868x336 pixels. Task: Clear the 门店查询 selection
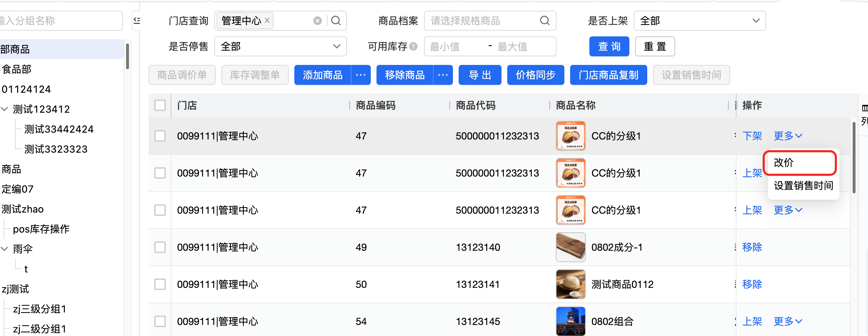tap(317, 21)
